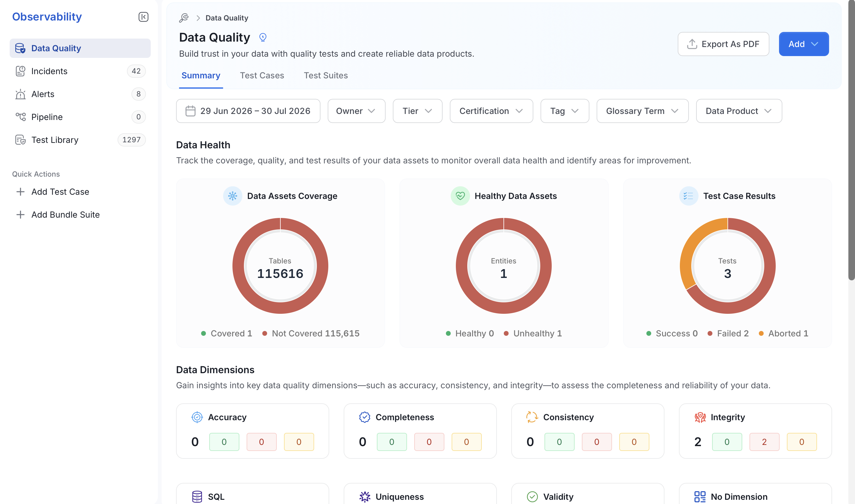This screenshot has height=504, width=855.
Task: Switch to the Test Suites tab
Action: coord(325,75)
